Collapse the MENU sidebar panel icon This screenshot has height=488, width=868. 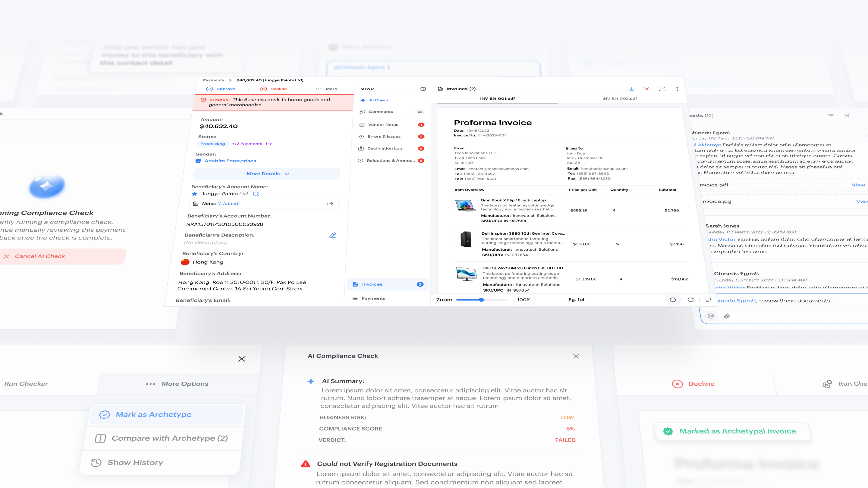423,89
